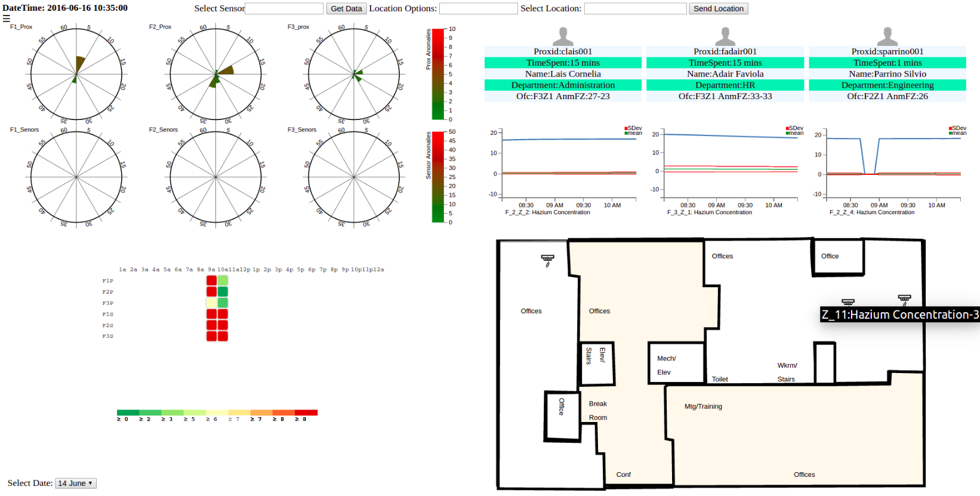
Task: Click the sensor icon in the top-left Offices room
Action: tap(547, 260)
